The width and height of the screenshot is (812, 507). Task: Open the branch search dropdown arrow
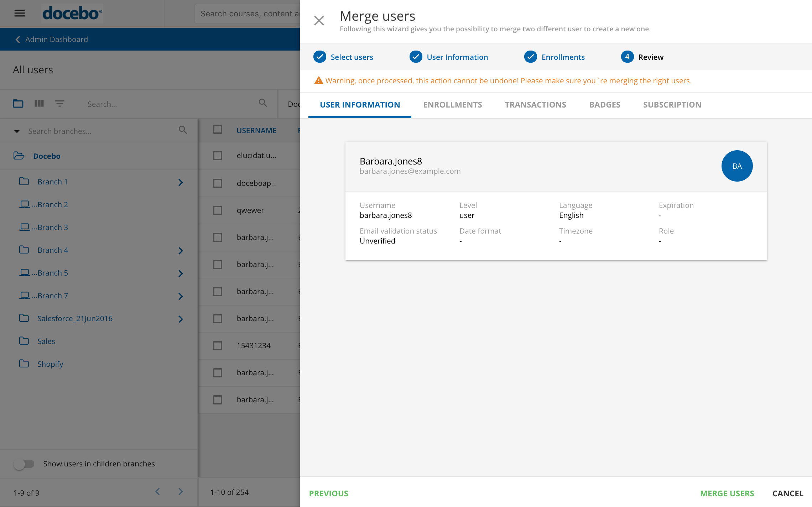17,131
